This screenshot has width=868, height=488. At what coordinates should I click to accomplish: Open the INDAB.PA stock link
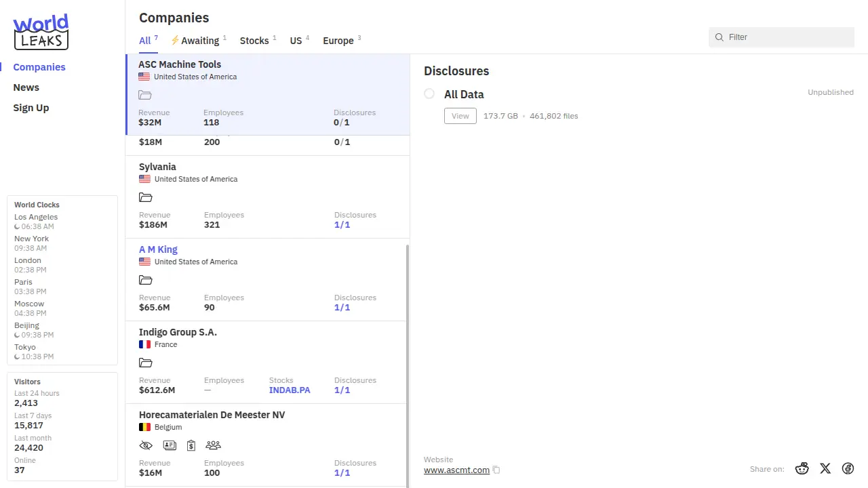coord(290,390)
